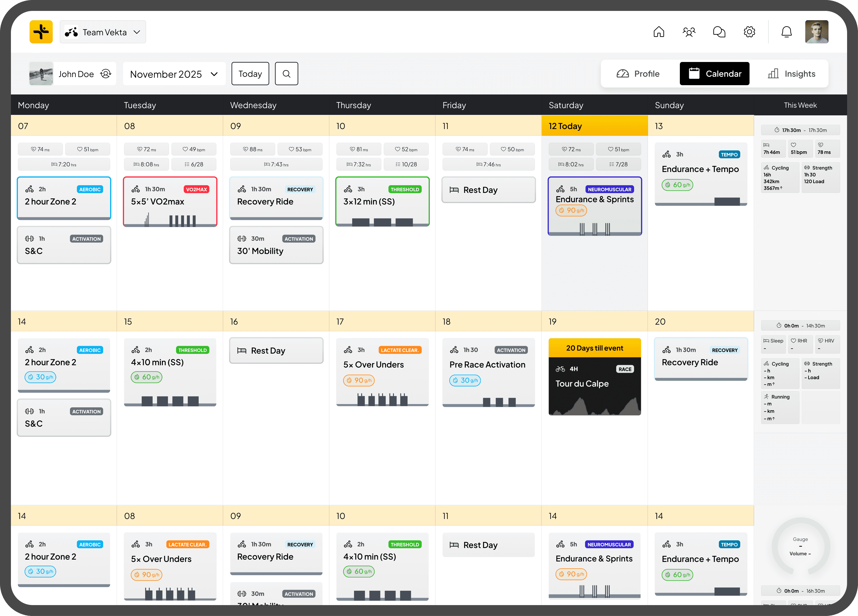Expand the Team Vekta dropdown
The image size is (858, 616).
[x=102, y=32]
